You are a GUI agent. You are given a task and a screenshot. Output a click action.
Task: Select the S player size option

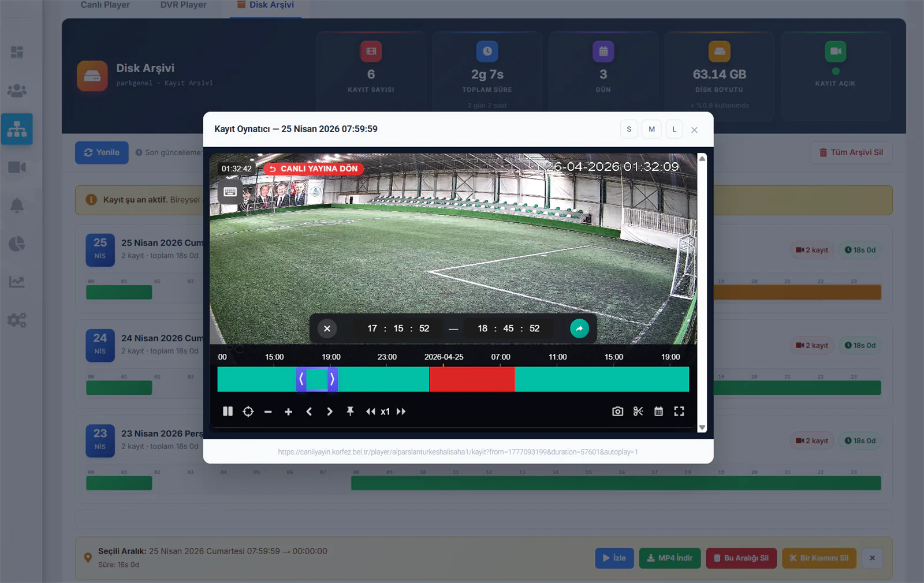(629, 129)
